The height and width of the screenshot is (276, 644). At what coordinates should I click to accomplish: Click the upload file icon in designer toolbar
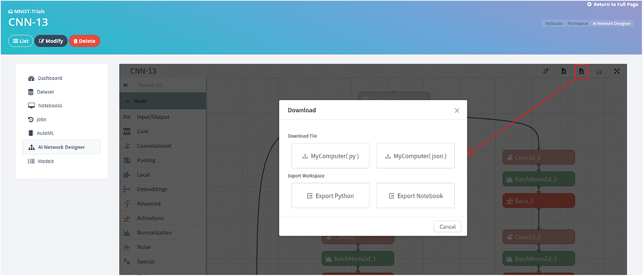click(564, 71)
